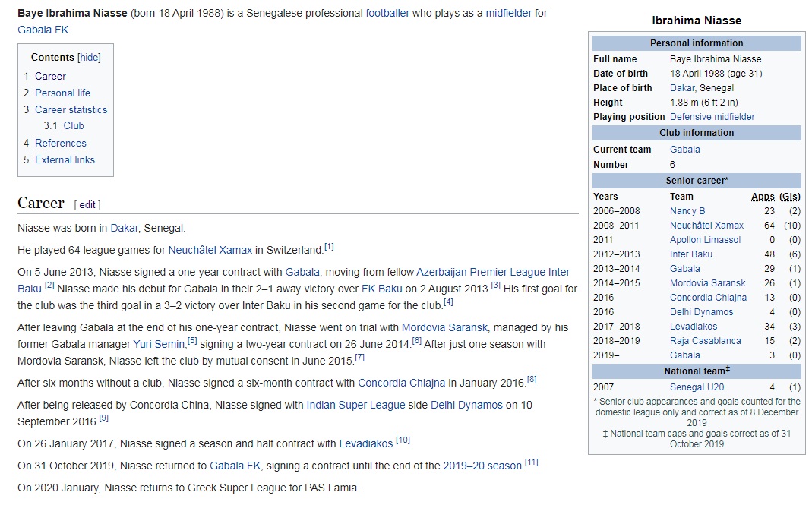Image resolution: width=812 pixels, height=505 pixels.
Task: Jump to Career statistics in contents
Action: (x=71, y=110)
